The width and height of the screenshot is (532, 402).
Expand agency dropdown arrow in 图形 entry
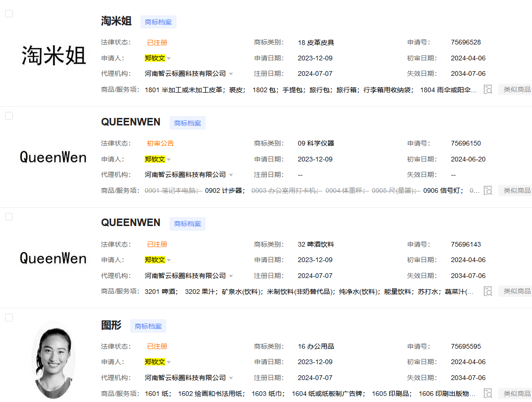tap(231, 378)
